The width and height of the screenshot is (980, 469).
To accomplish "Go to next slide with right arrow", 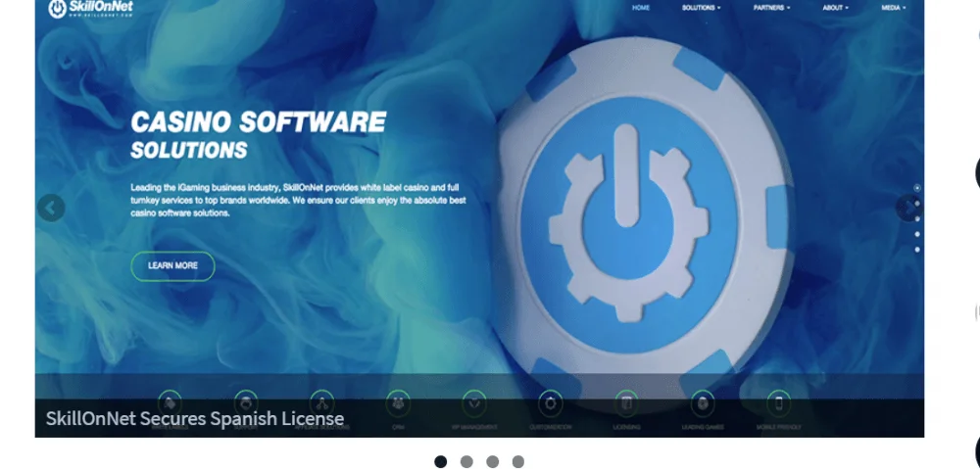I will 908,208.
